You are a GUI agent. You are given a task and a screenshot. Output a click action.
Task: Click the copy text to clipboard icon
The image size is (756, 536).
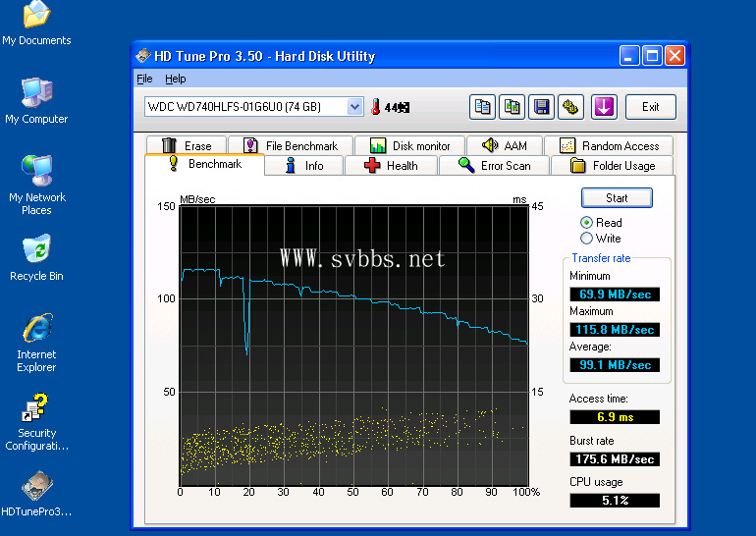point(482,107)
